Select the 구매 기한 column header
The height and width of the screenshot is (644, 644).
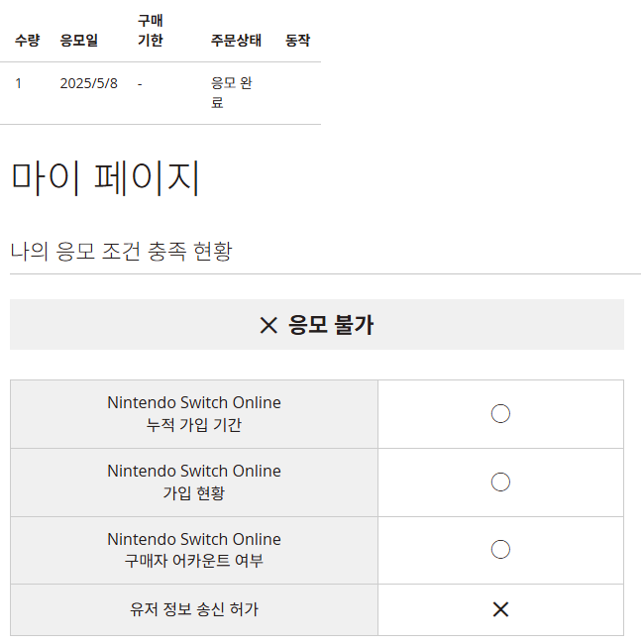(151, 31)
